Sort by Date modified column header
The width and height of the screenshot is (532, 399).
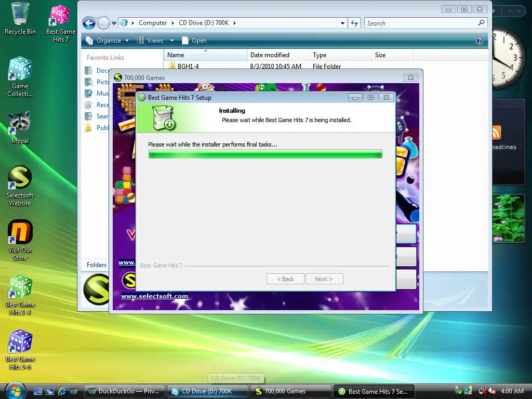coord(278,55)
